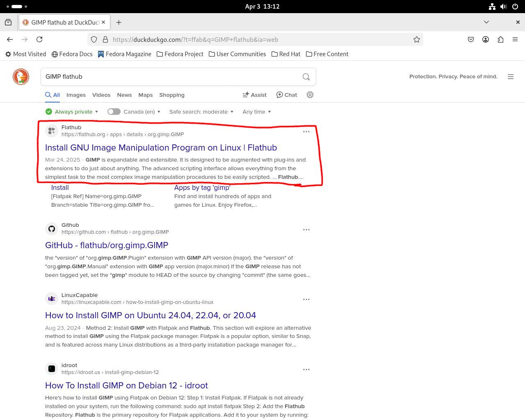
Task: Switch to the Images tab
Action: coord(76,95)
